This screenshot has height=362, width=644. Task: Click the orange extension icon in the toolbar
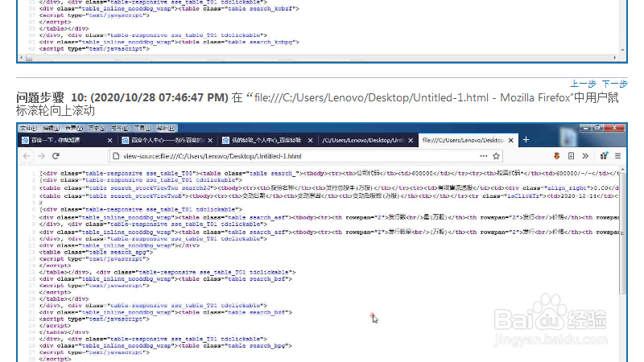click(557, 156)
